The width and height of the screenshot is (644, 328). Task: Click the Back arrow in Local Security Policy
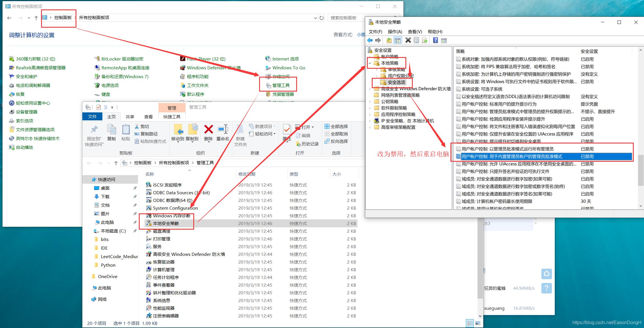[370, 40]
